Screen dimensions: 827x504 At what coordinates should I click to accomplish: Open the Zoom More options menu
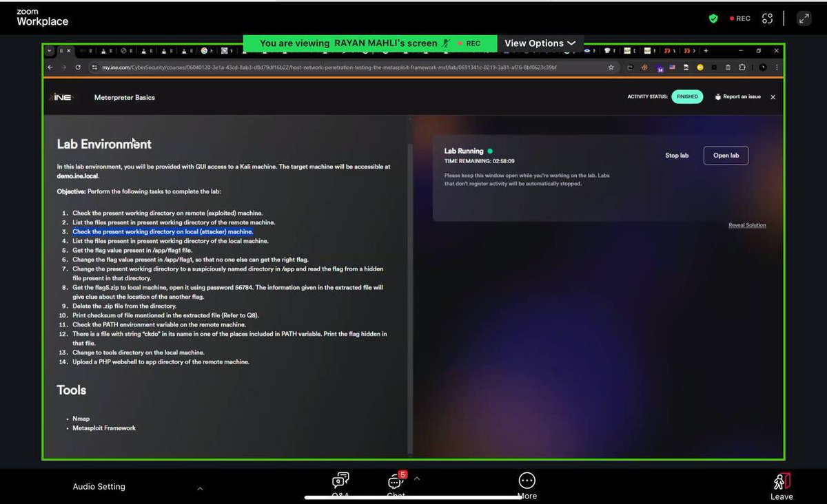point(527,485)
